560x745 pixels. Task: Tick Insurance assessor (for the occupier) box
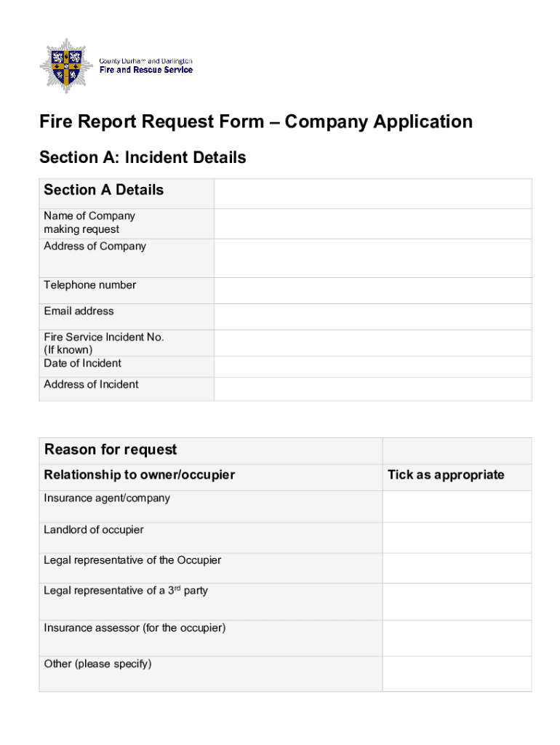click(x=457, y=638)
